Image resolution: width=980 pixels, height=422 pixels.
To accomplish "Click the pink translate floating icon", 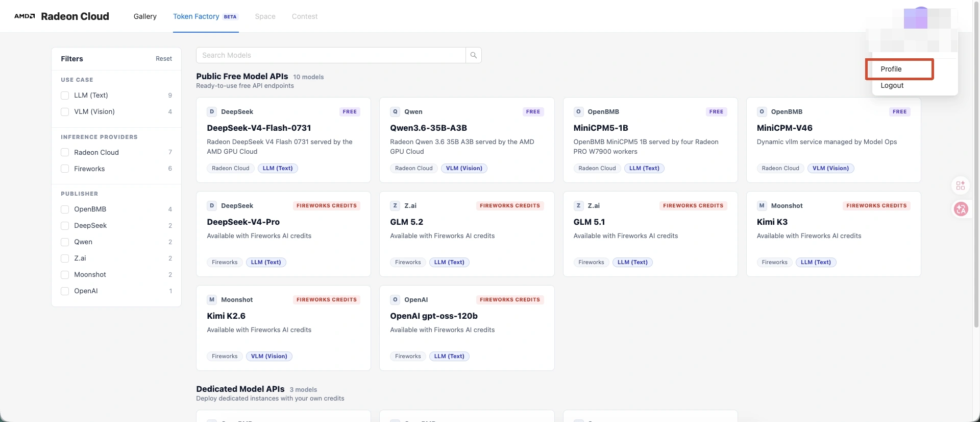I will click(961, 209).
